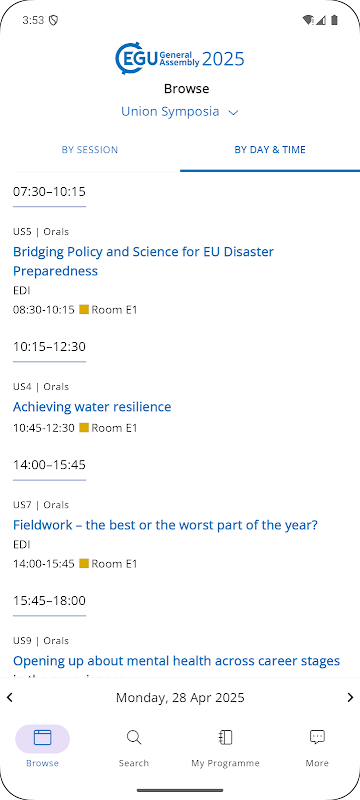Expand the Union Symposia dropdown
This screenshot has height=800, width=360.
tap(180, 112)
